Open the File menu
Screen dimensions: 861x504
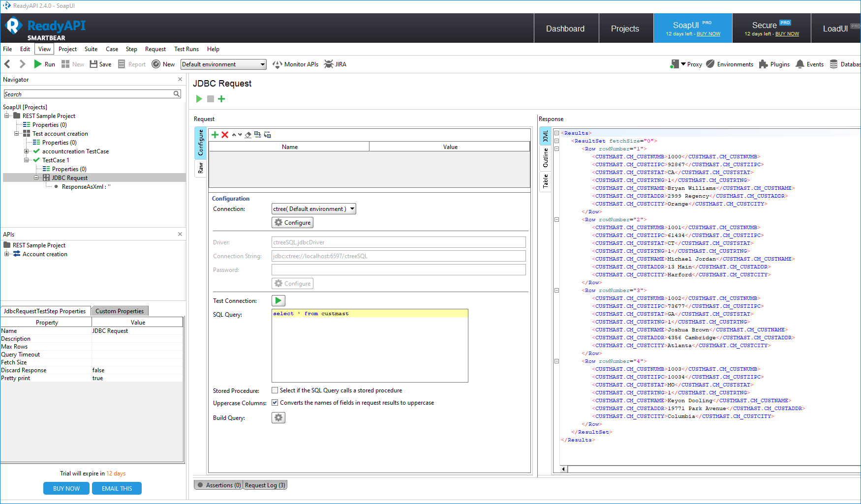coord(7,49)
